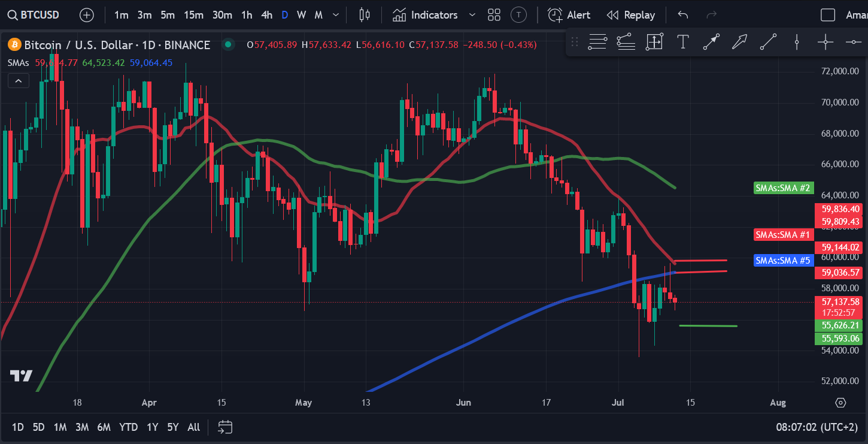Viewport: 868px width, 444px height.
Task: Click the TradingView logo on chart
Action: tap(21, 376)
